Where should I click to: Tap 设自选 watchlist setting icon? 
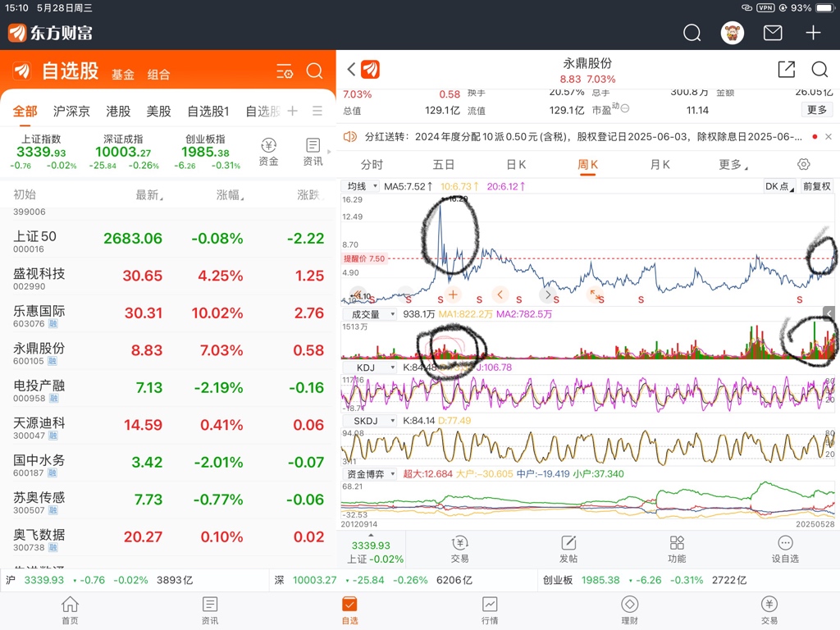click(785, 549)
